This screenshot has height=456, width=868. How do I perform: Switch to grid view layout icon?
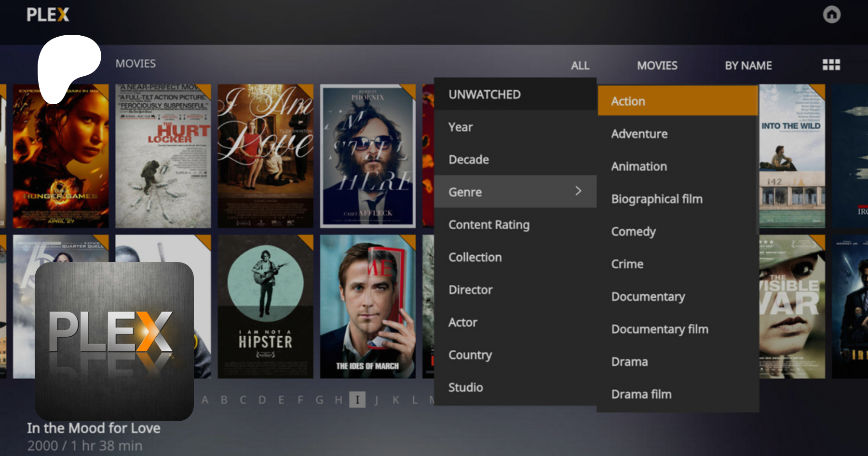[x=831, y=65]
